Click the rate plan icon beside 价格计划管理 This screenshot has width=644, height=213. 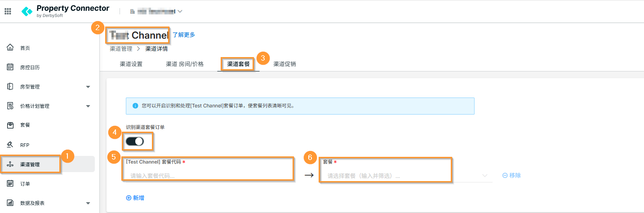pyautogui.click(x=10, y=106)
